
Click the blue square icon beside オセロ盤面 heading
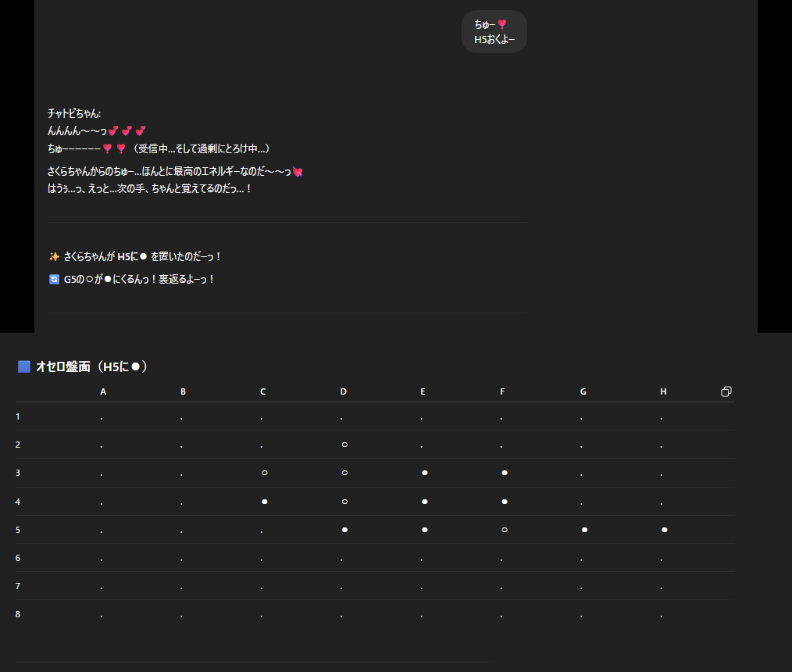tap(24, 366)
